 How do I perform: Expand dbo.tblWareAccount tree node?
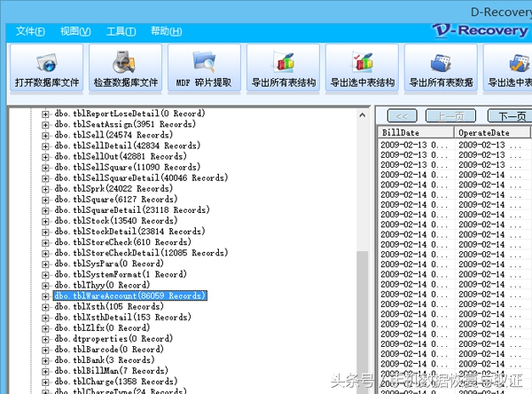click(45, 296)
